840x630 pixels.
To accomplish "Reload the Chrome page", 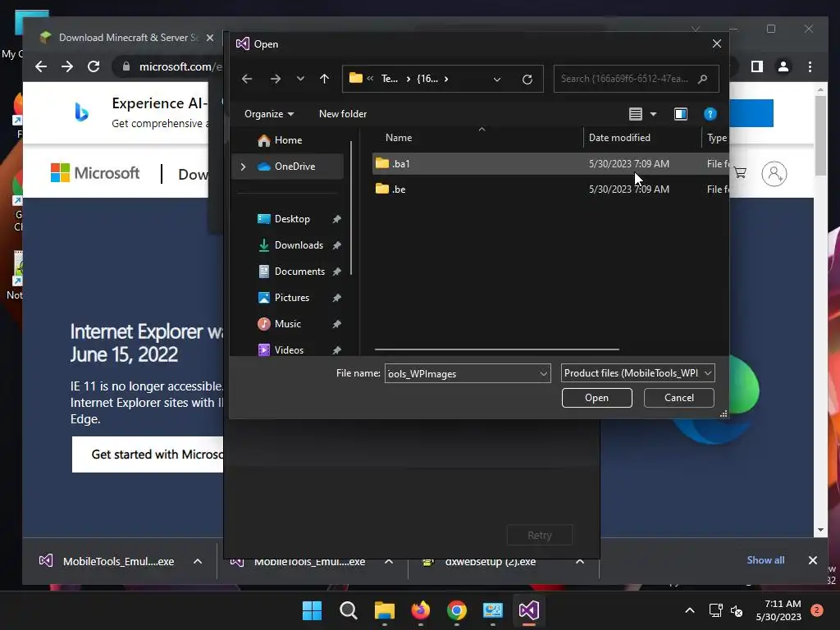I will (x=94, y=66).
